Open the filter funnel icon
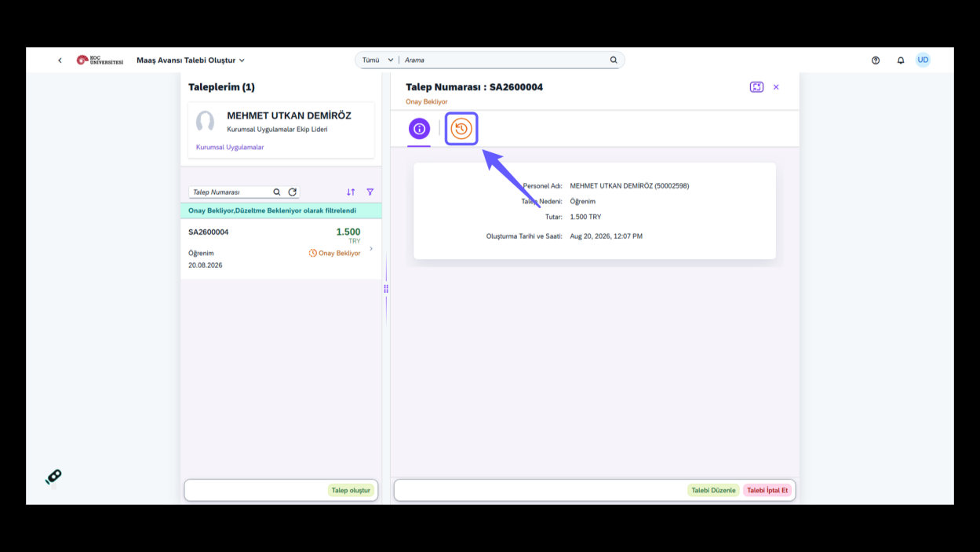This screenshot has height=552, width=980. click(370, 192)
